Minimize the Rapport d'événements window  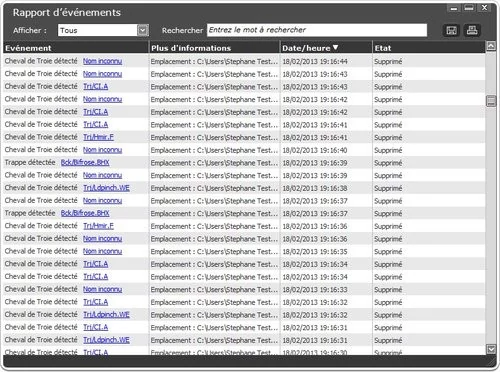454,8
